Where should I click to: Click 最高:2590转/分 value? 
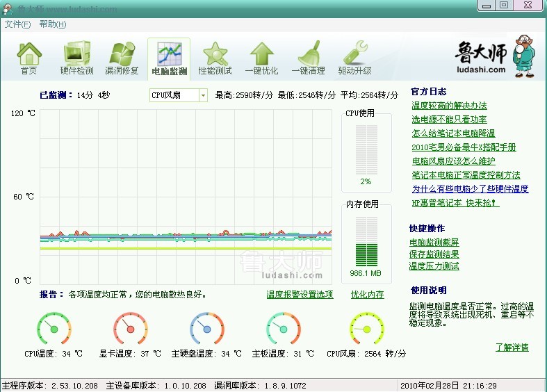pos(244,95)
